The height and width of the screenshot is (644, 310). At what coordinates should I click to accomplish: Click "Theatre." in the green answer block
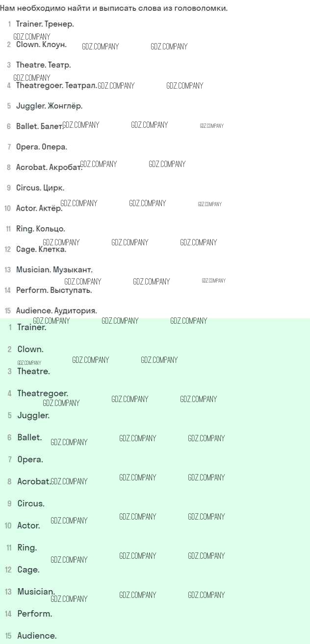point(33,371)
